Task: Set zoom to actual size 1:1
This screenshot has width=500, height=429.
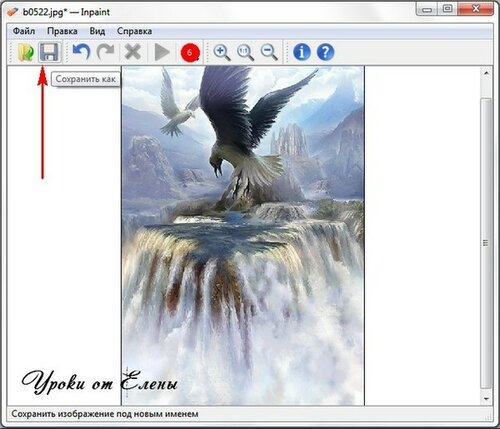Action: tap(245, 53)
